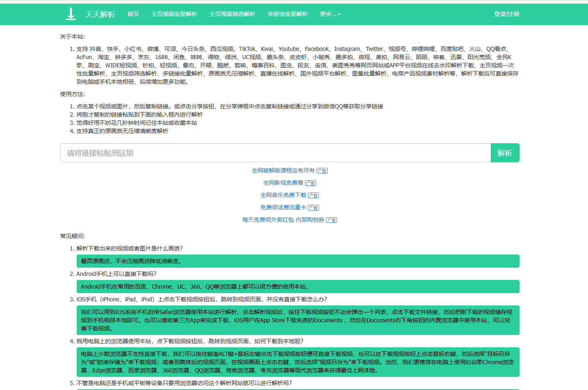
Task: Focus the 请将链接粘贴到这里 input box
Action: [x=275, y=153]
